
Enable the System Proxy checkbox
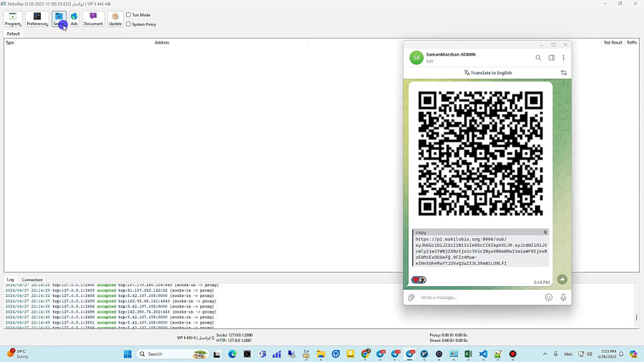[x=129, y=24]
